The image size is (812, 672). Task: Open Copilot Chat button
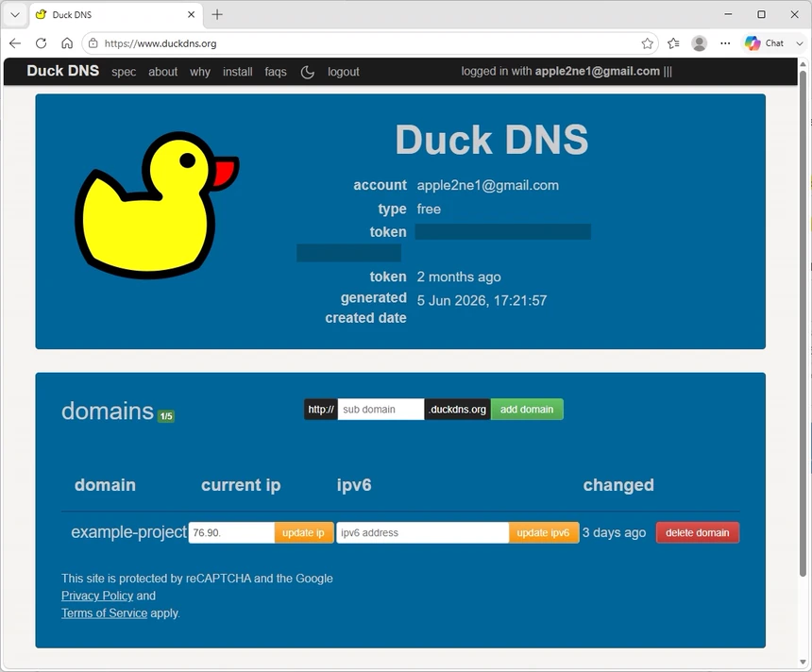pos(765,43)
